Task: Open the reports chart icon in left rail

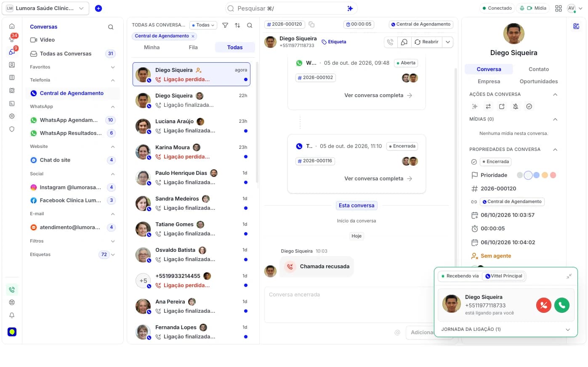Action: click(x=12, y=103)
